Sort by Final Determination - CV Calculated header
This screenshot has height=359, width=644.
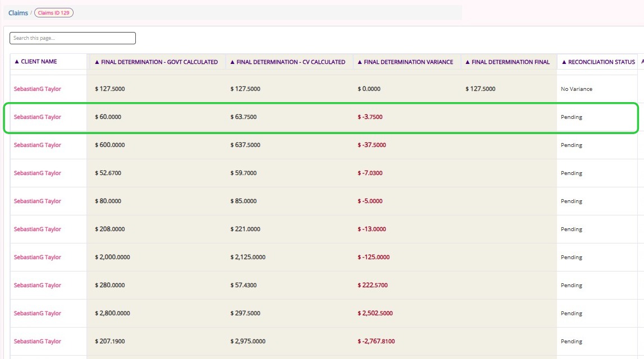point(287,62)
